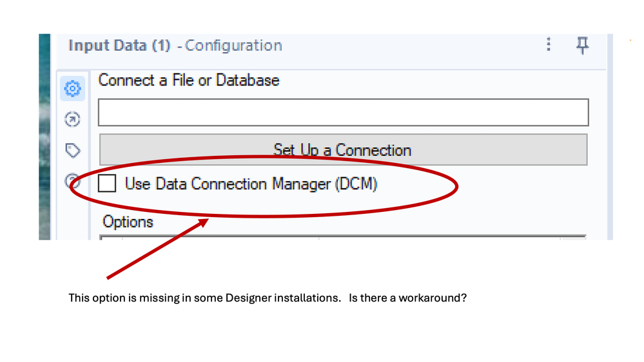This screenshot has height=362, width=644.
Task: Click the Connect a File or Database field
Action: tap(343, 113)
